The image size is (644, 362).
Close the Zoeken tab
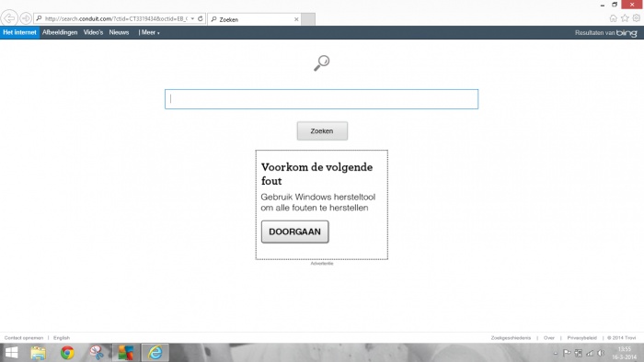pos(296,19)
